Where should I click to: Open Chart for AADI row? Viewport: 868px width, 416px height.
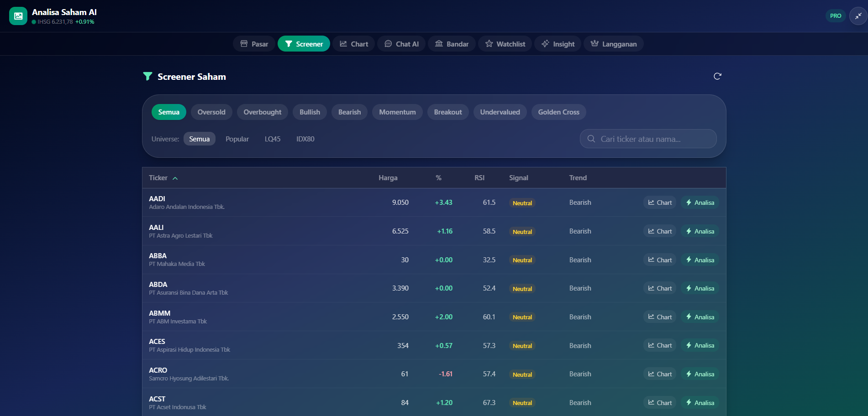coord(660,203)
